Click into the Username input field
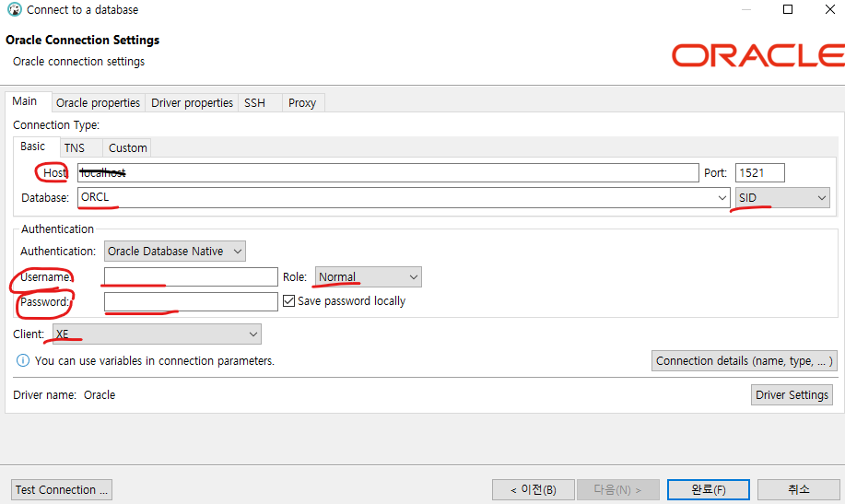The height and width of the screenshot is (504, 845). pyautogui.click(x=191, y=277)
